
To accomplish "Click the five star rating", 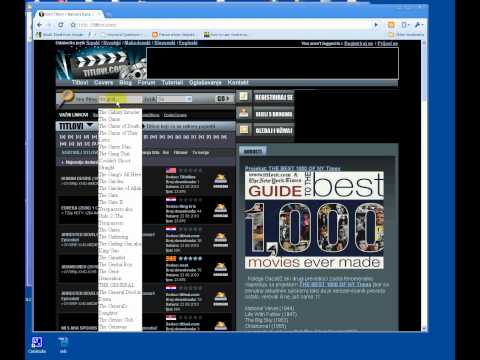I will 191,258.
